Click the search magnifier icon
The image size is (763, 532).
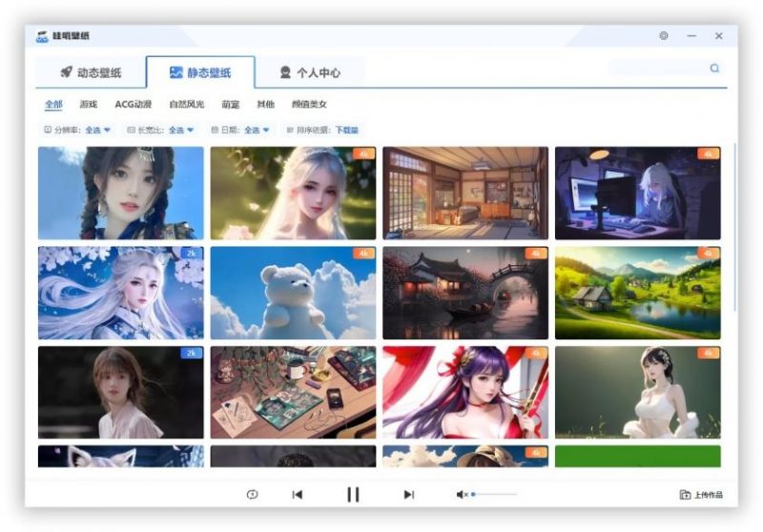[714, 68]
